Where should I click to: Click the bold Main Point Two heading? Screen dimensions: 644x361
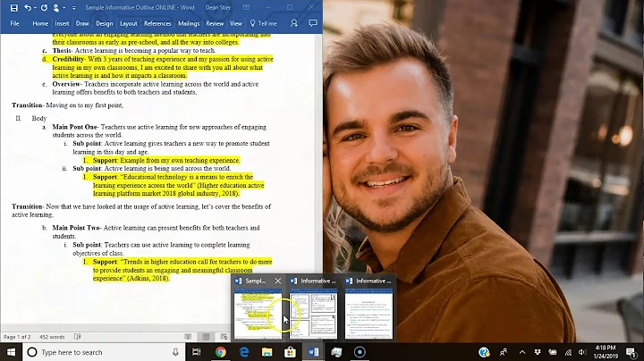[76, 228]
